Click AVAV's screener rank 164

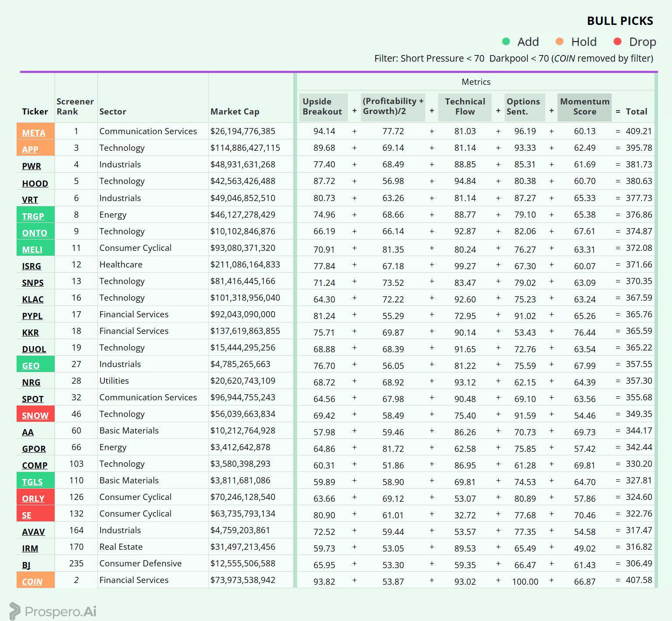(x=76, y=530)
